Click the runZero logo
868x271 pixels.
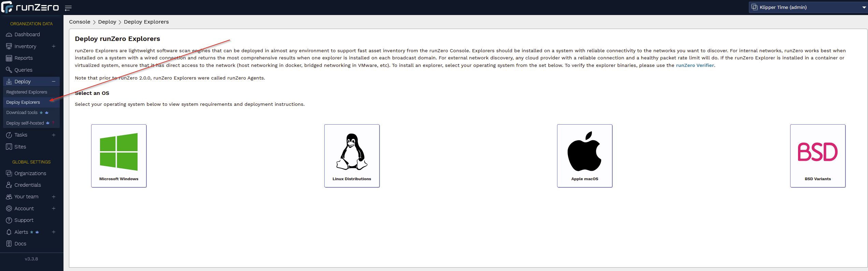pyautogui.click(x=30, y=7)
